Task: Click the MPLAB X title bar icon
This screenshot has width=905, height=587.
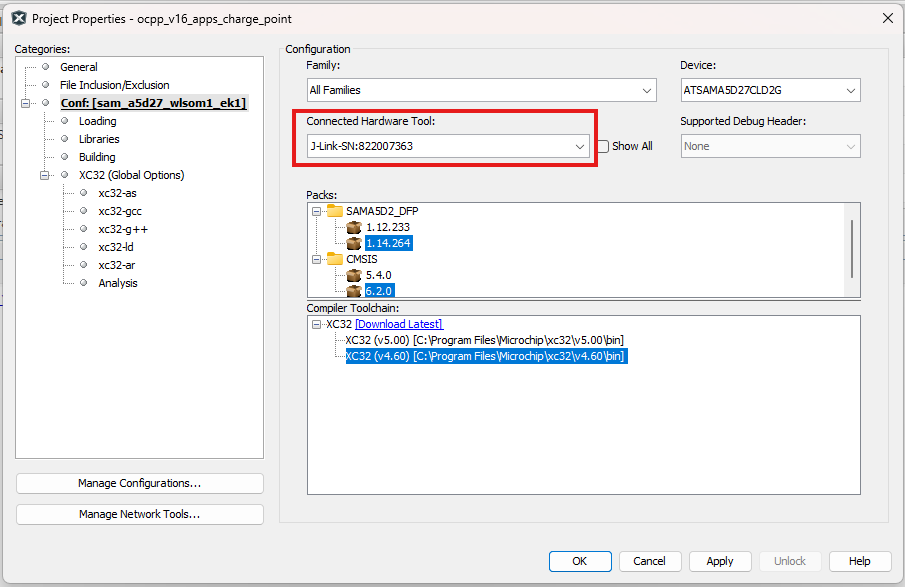Action: [19, 18]
